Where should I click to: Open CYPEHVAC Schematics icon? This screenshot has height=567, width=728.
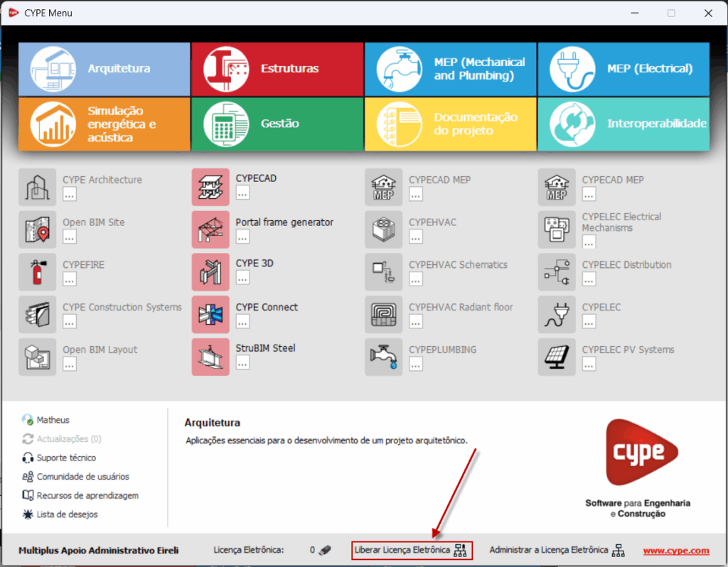point(383,272)
